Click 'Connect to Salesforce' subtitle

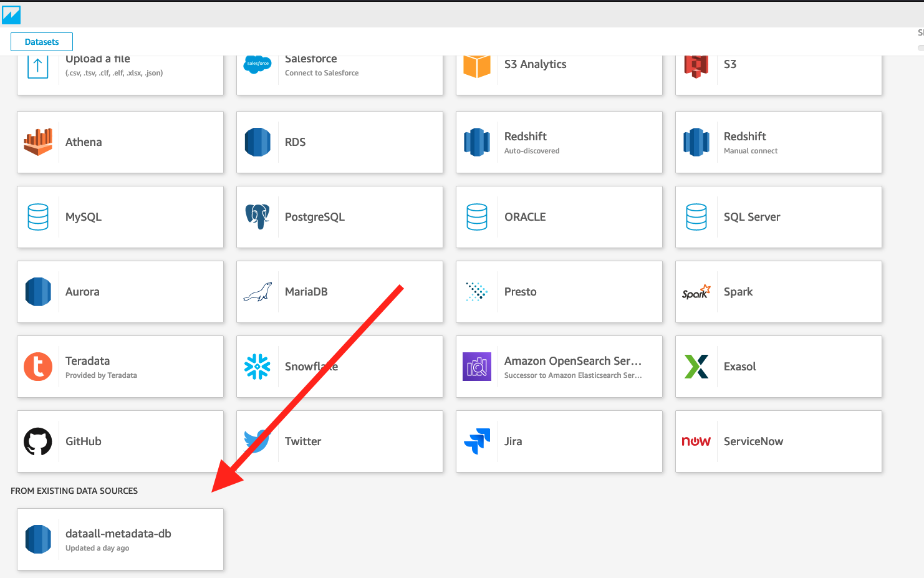pos(322,73)
